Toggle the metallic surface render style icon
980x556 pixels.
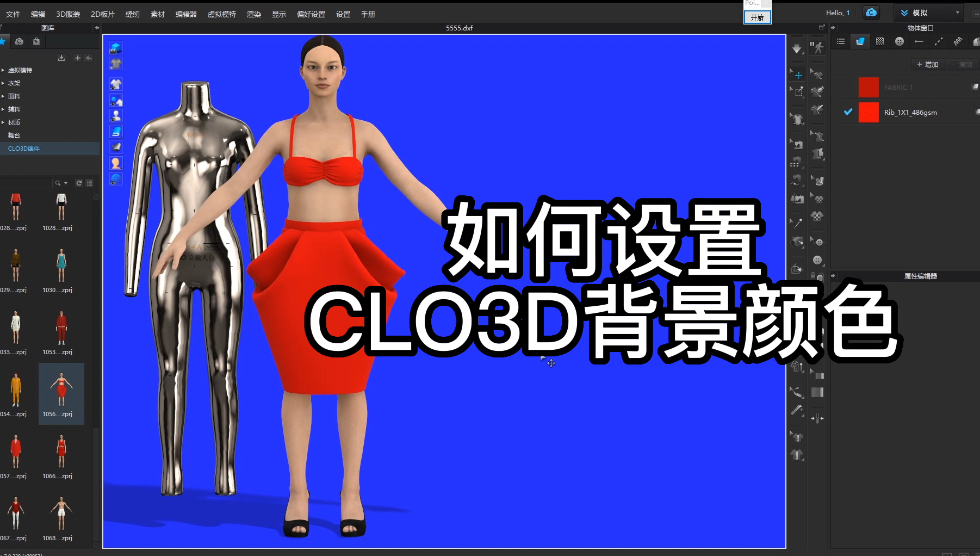115,147
